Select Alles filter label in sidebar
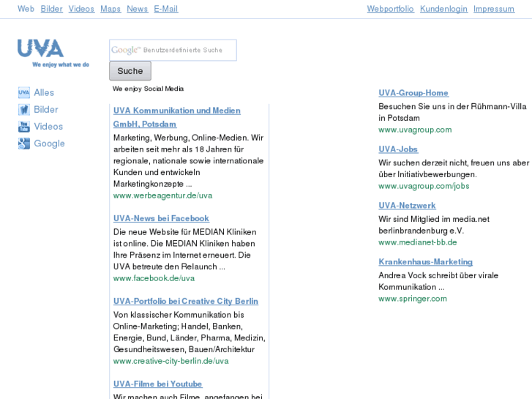 tap(44, 92)
